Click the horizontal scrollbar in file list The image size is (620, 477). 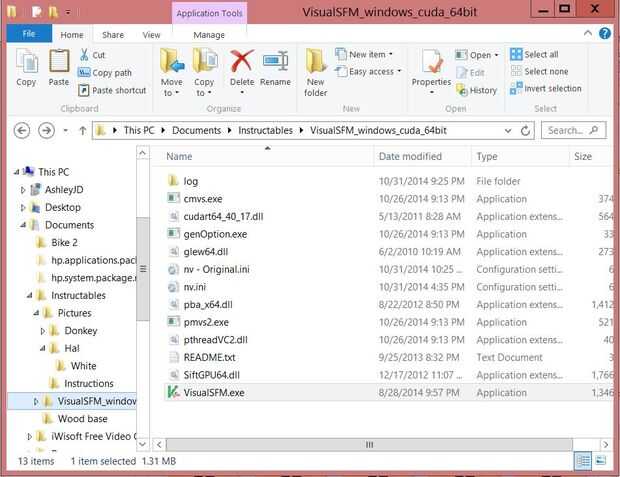pos(369,445)
